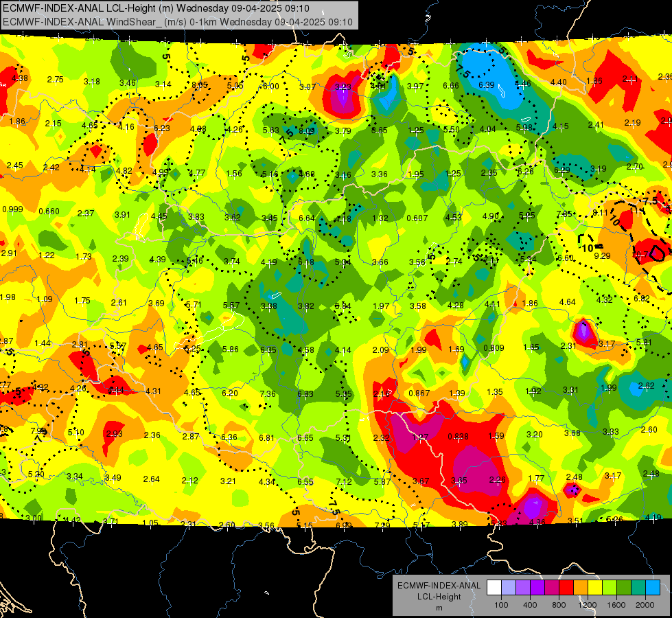Viewport: 672px width, 618px height.
Task: Click the wind shear value '6.83'
Action: (305, 393)
